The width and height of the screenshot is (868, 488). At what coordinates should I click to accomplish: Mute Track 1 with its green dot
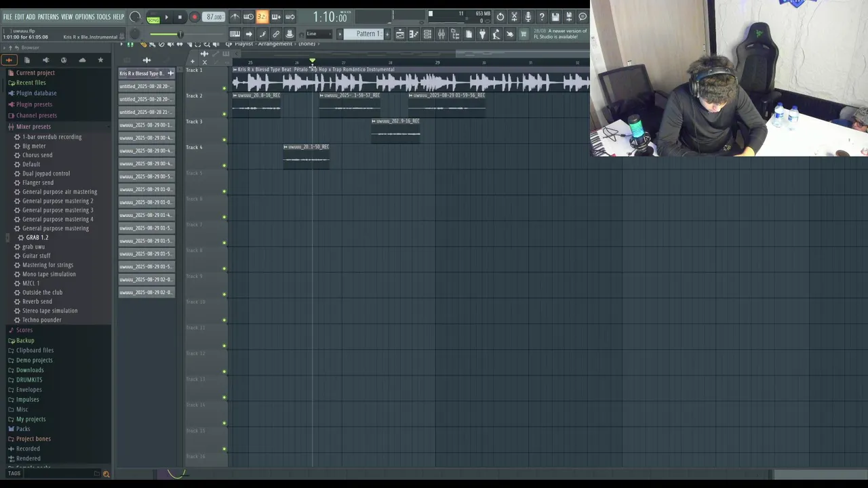[x=224, y=88]
